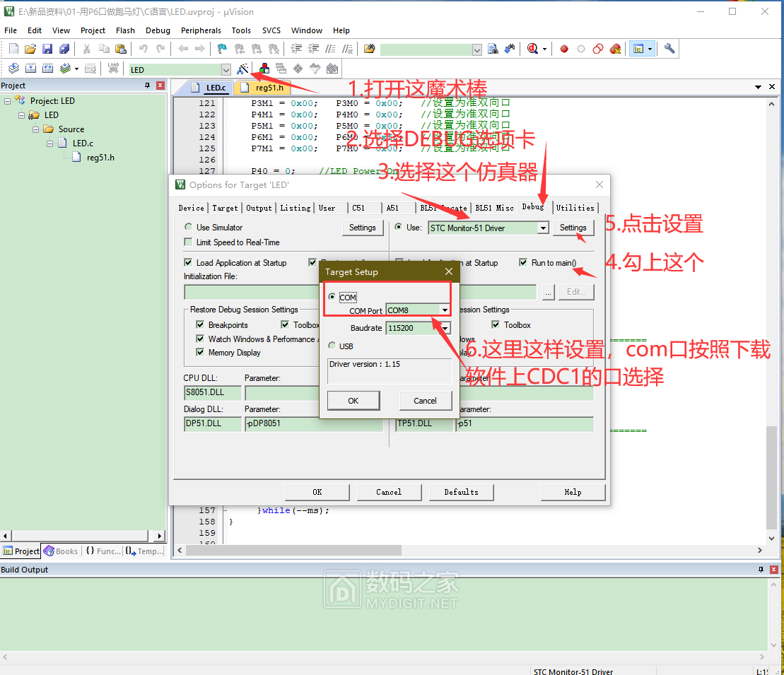Viewport: 784px width, 675px height.
Task: Click the Build target icon
Action: (30, 68)
